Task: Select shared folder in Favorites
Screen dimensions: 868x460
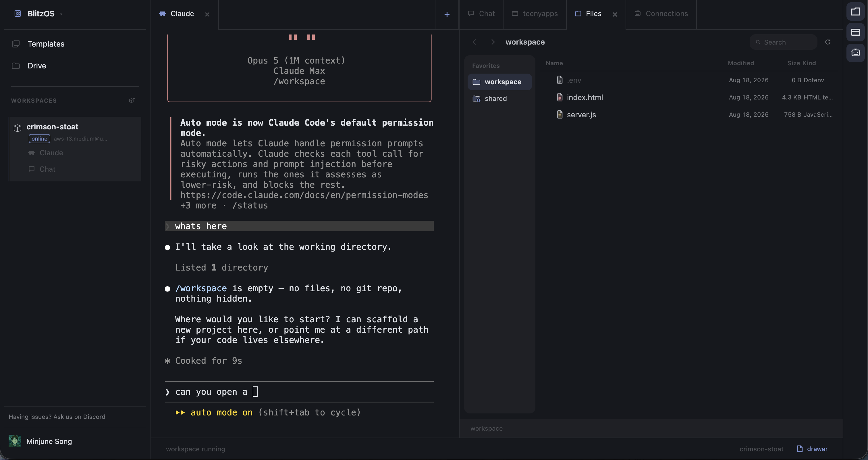Action: [500, 99]
